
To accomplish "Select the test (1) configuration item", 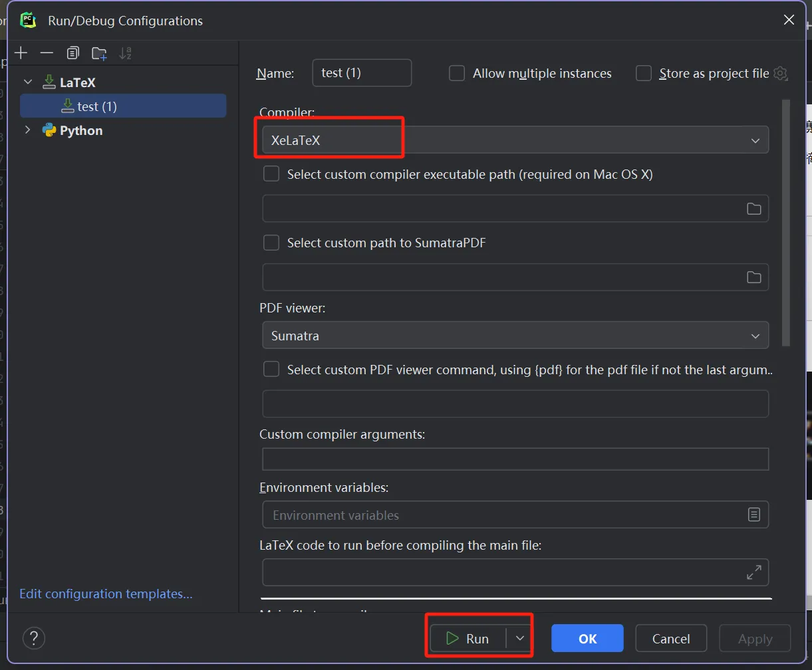I will tap(96, 106).
